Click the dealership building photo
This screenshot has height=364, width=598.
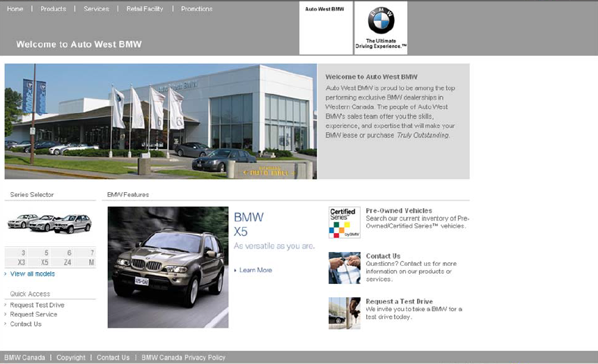(x=161, y=121)
